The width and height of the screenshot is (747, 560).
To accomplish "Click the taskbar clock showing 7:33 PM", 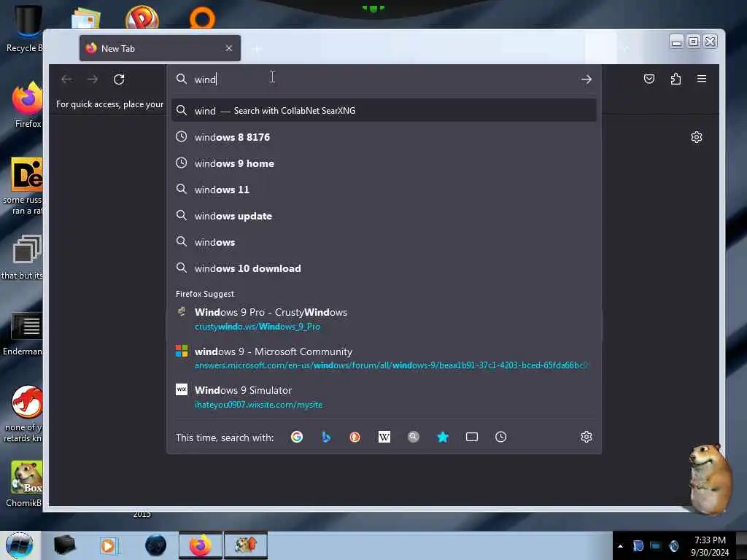I will coord(710,545).
